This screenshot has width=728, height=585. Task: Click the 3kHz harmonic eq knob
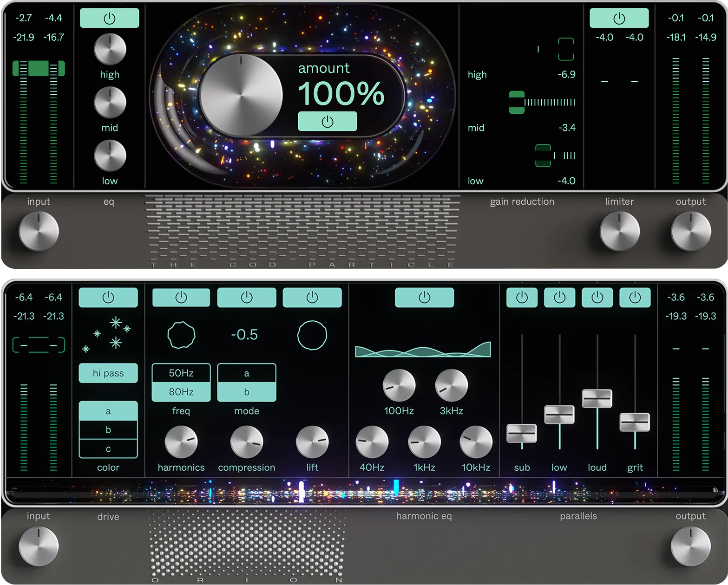click(451, 385)
